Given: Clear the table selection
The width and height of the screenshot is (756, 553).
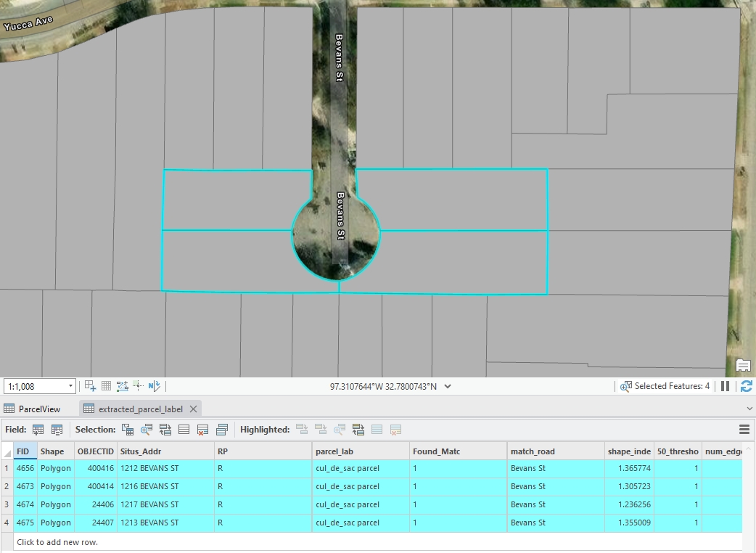Looking at the screenshot, I should point(184,430).
